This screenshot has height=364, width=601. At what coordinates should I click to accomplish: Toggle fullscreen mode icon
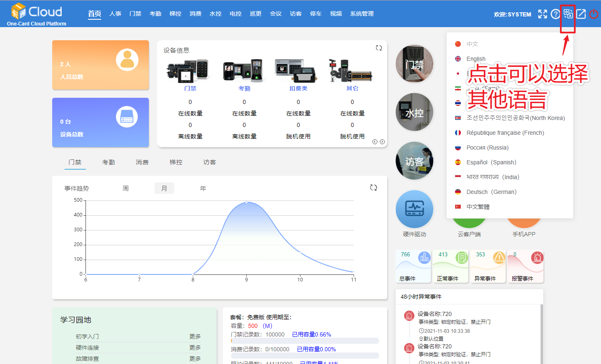click(x=543, y=14)
